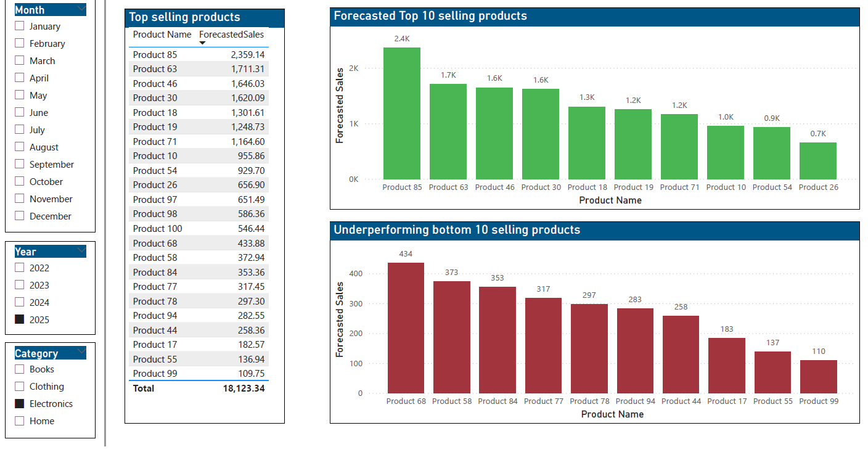Select the July checkbox

20,129
